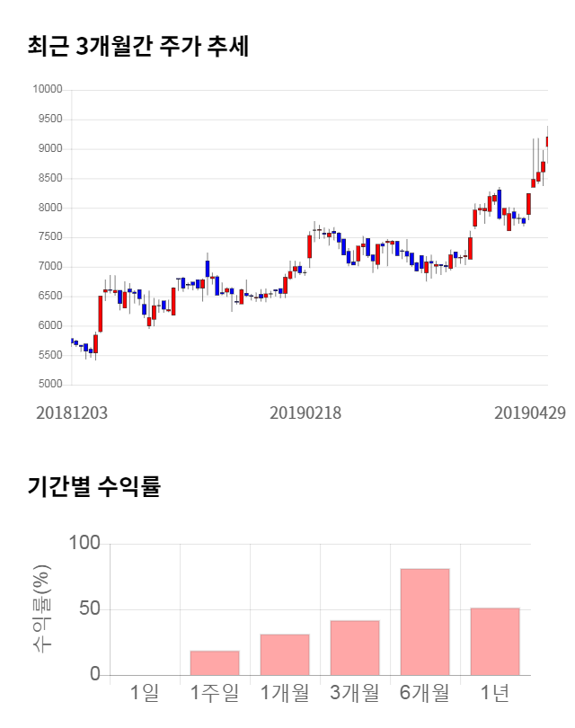This screenshot has height=728, width=575.
Task: Click the 기간별 수익률 heading
Action: (93, 487)
